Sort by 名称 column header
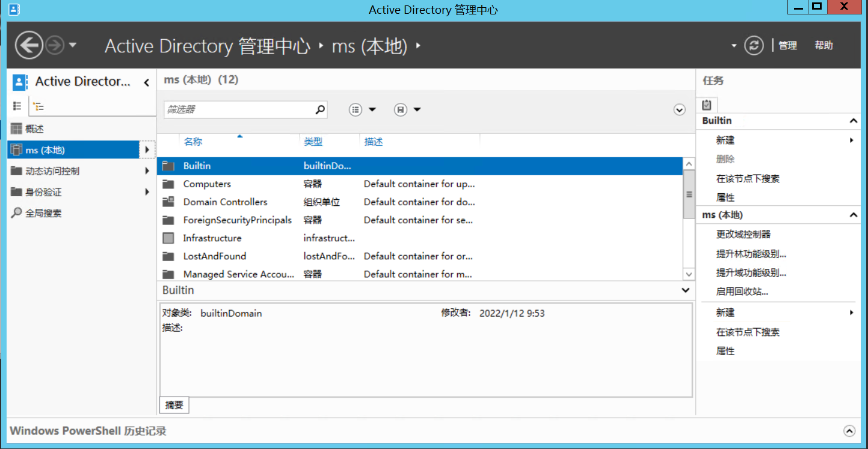This screenshot has height=449, width=868. click(x=193, y=142)
